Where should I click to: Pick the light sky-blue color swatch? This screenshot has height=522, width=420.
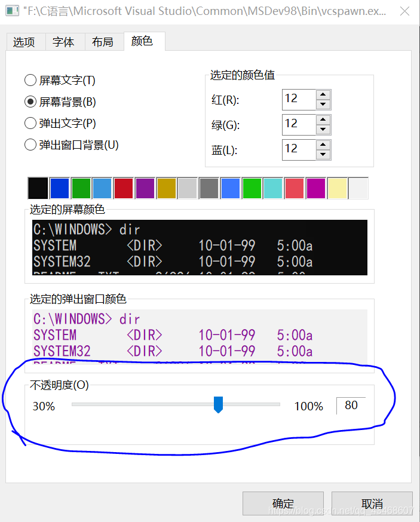pyautogui.click(x=102, y=188)
